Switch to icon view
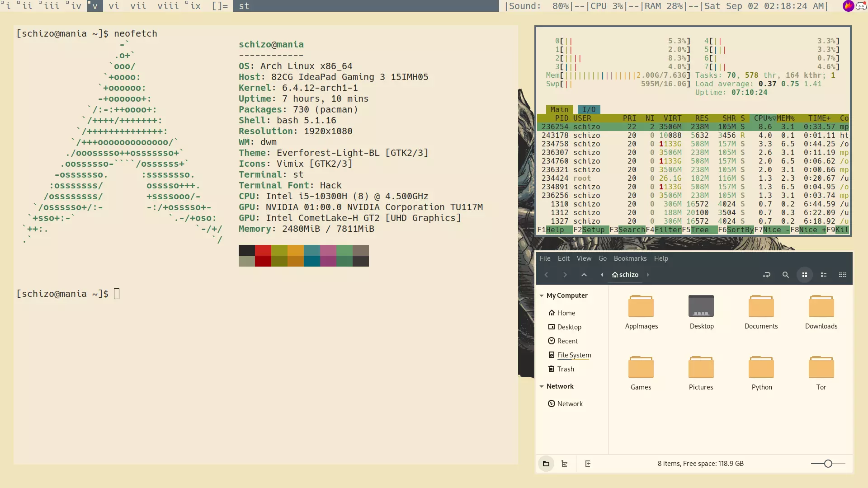Viewport: 868px width, 488px height. [804, 275]
